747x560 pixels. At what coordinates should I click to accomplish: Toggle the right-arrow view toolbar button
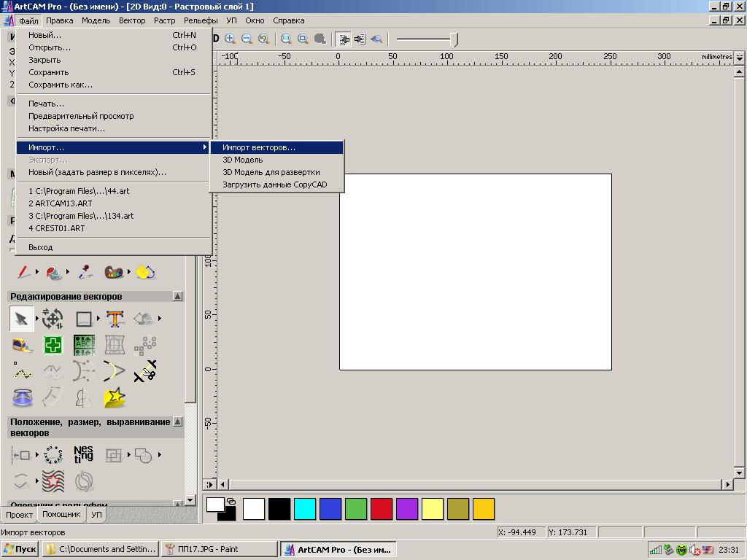(360, 39)
